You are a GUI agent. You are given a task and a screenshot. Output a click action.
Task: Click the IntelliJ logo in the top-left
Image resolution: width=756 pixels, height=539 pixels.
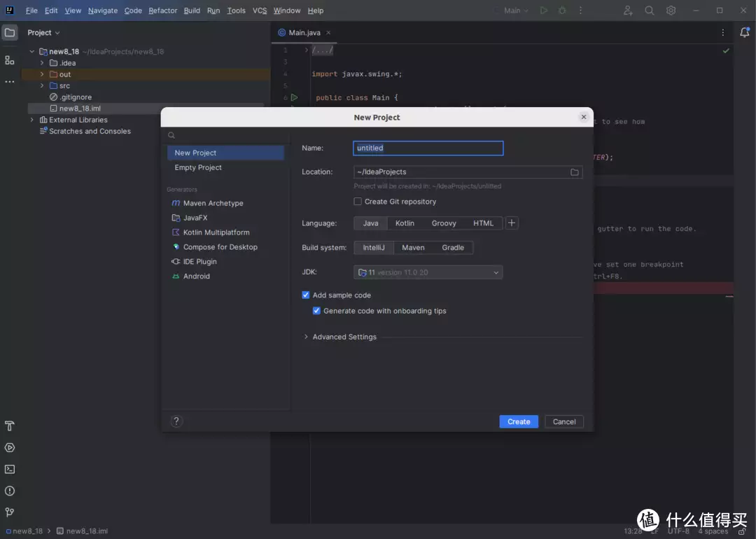pyautogui.click(x=10, y=10)
